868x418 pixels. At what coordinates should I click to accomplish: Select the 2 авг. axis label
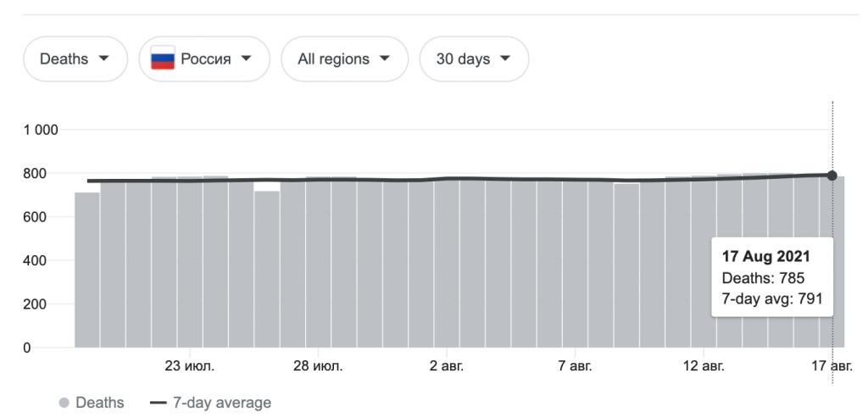(446, 366)
